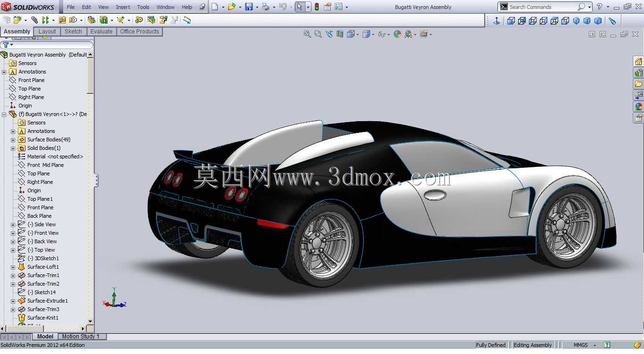Click the Open file folder icon

pos(231,7)
